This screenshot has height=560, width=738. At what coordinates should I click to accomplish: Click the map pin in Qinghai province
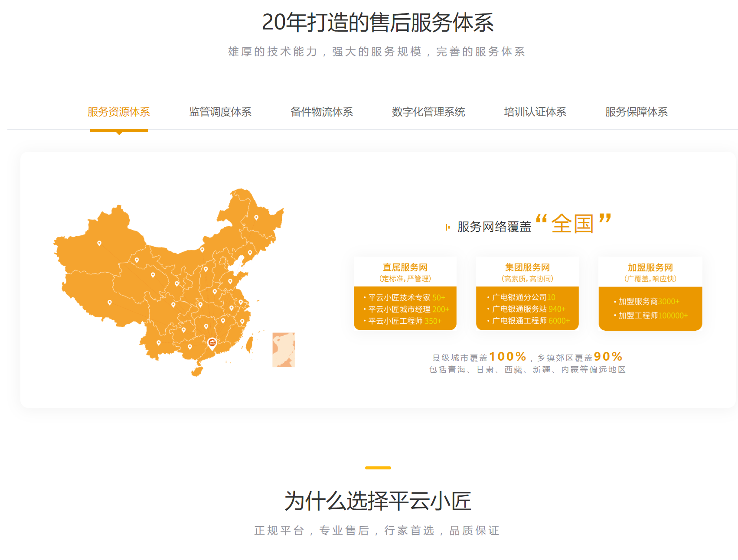(153, 275)
